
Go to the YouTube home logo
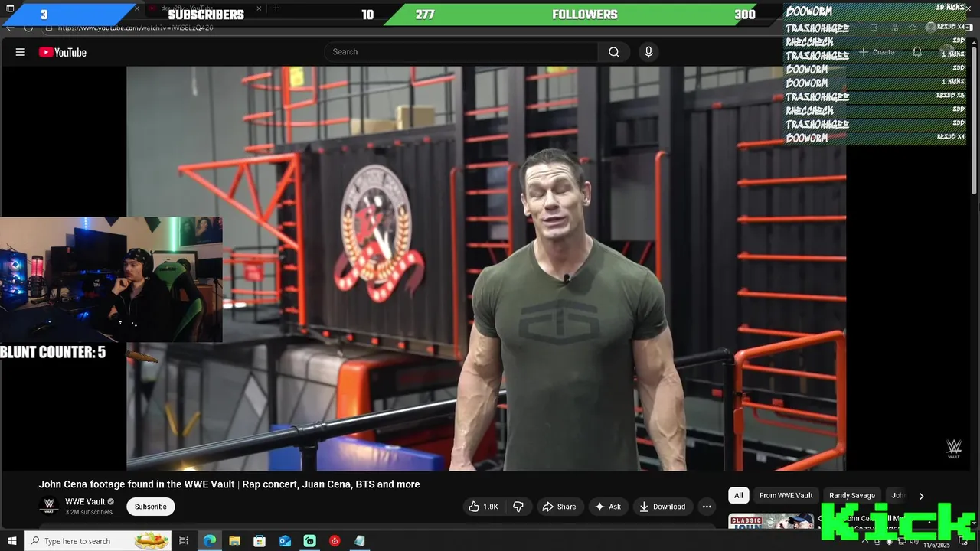[x=63, y=52]
